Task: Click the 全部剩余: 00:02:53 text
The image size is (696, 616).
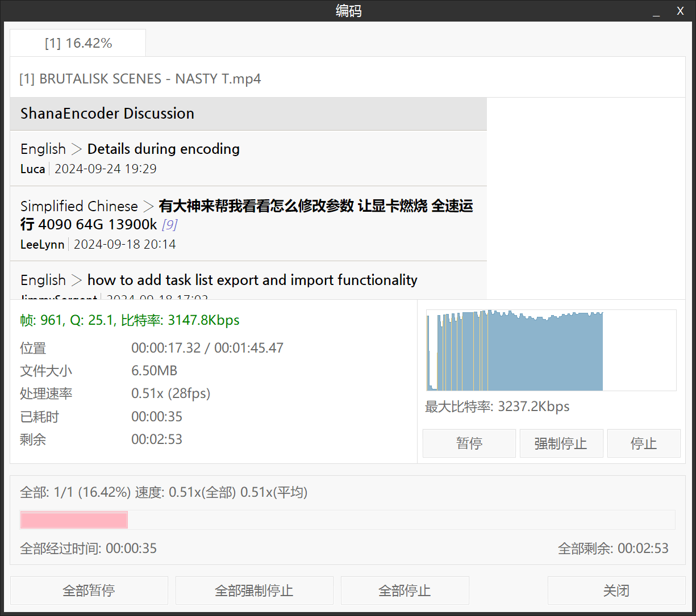Action: (613, 548)
